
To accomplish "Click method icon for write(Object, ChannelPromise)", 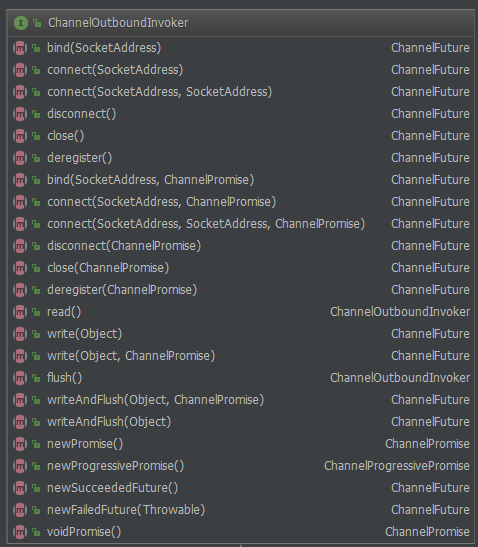I will (20, 356).
